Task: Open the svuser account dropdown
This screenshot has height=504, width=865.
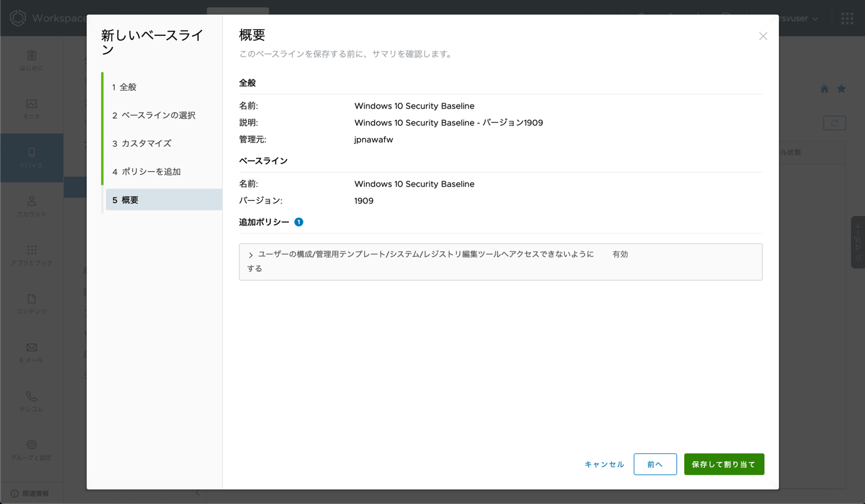Action: click(x=800, y=19)
